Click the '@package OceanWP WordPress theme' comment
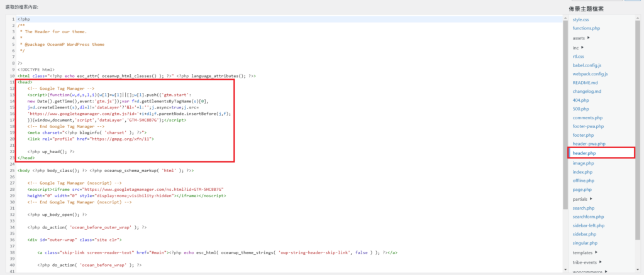The width and height of the screenshot is (644, 275). pyautogui.click(x=64, y=44)
